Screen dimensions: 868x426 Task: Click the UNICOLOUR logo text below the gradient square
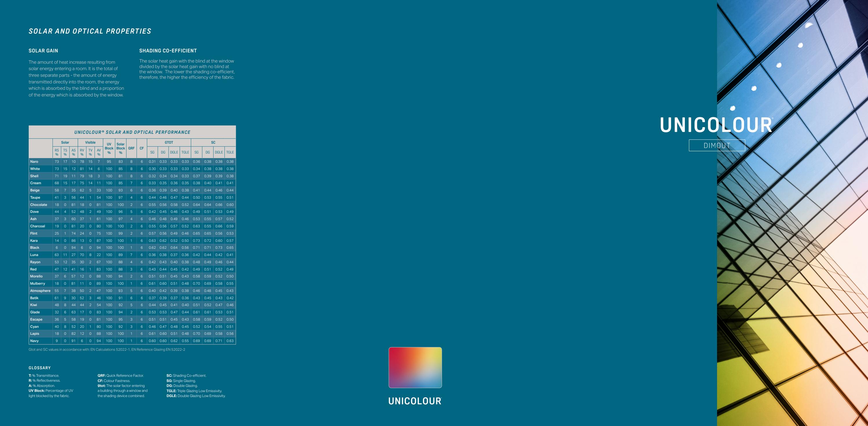415,401
